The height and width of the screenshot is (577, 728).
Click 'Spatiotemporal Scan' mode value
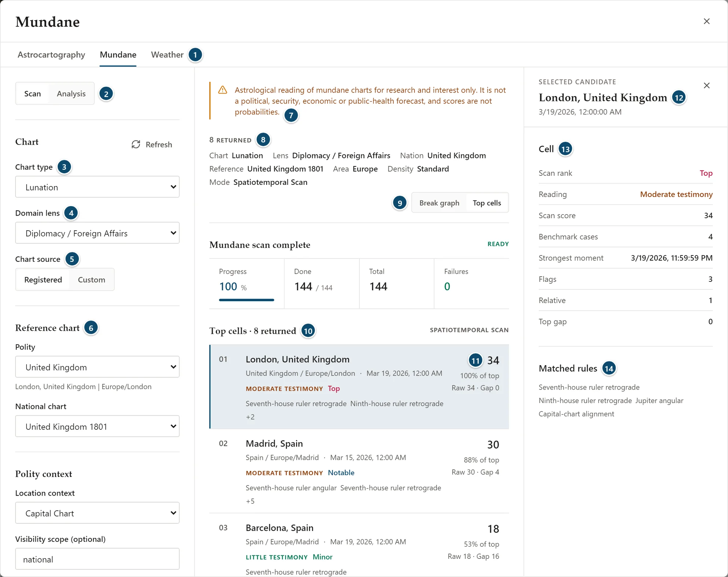click(270, 182)
